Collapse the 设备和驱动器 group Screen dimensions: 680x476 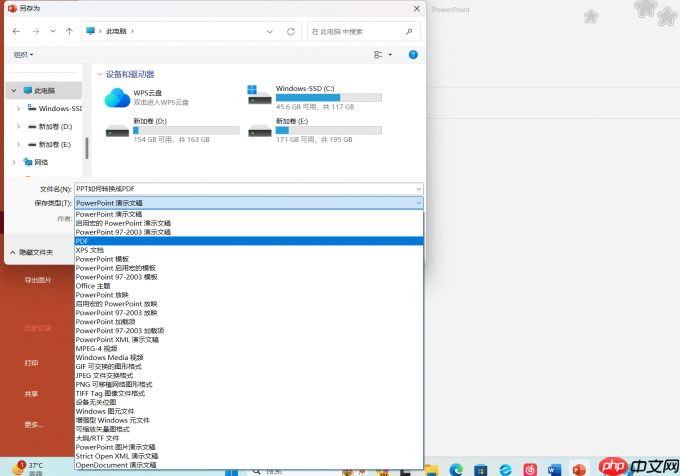pos(100,74)
